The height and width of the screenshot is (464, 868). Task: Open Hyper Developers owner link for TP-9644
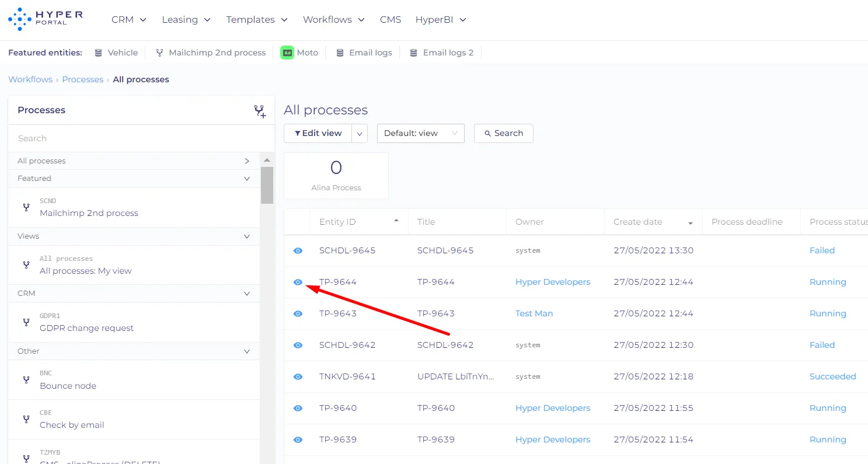click(553, 282)
